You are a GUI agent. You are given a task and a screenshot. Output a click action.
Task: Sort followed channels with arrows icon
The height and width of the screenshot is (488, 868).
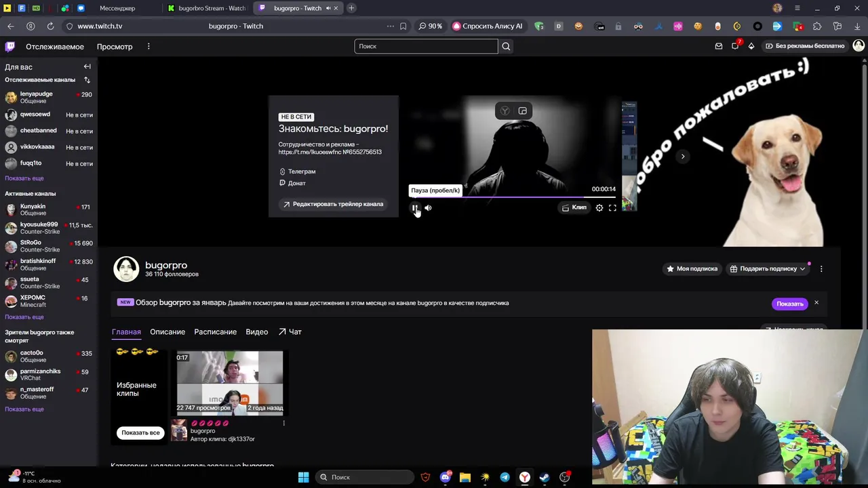(87, 80)
